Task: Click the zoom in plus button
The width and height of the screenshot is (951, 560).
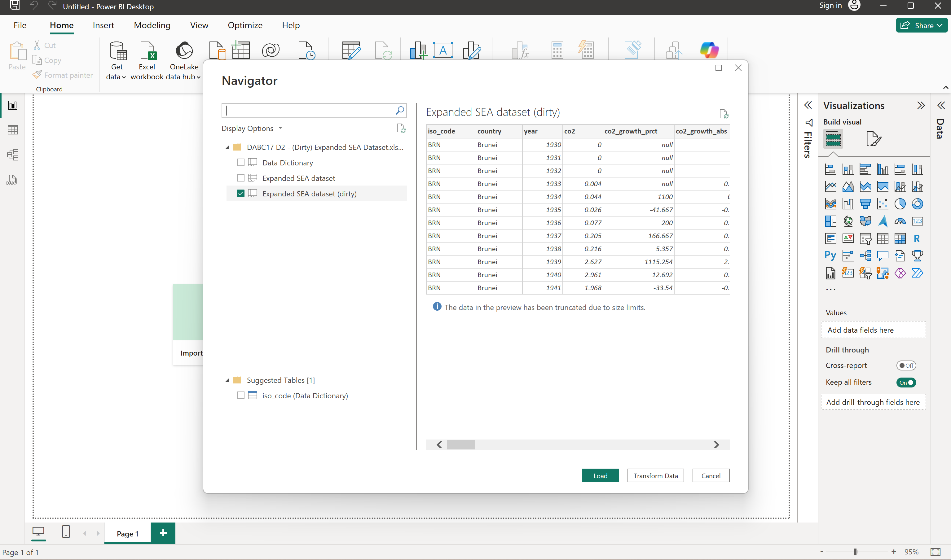Action: point(894,552)
